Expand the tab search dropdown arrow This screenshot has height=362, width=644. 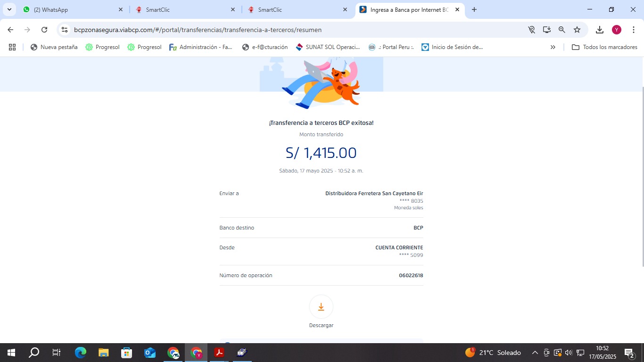point(9,9)
